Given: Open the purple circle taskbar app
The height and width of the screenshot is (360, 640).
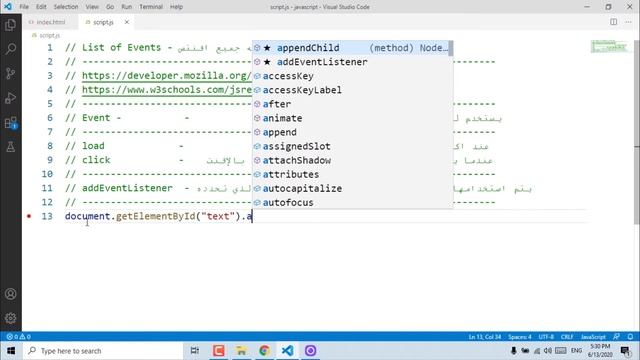Looking at the screenshot, I should tap(310, 351).
